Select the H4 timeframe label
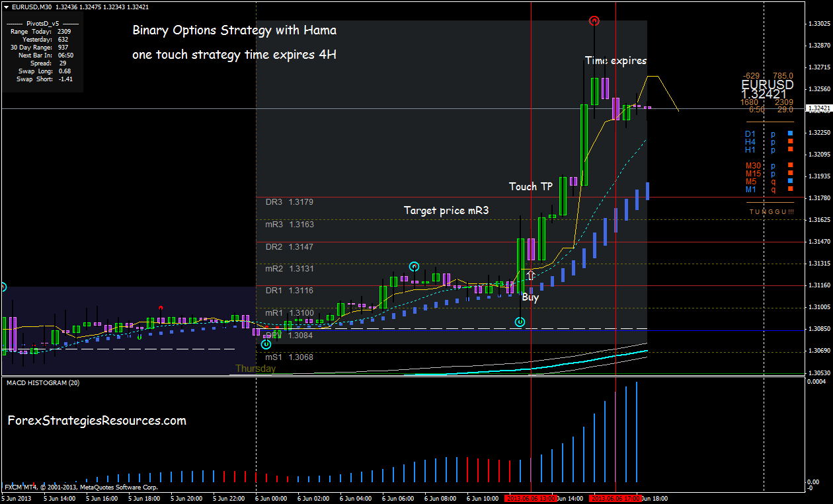The height and width of the screenshot is (504, 833). (750, 142)
